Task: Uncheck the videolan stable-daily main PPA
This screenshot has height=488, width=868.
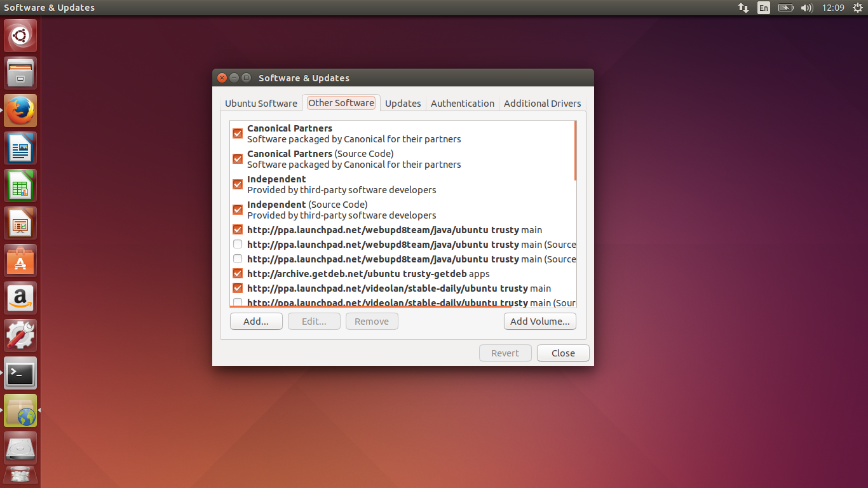Action: (x=238, y=288)
